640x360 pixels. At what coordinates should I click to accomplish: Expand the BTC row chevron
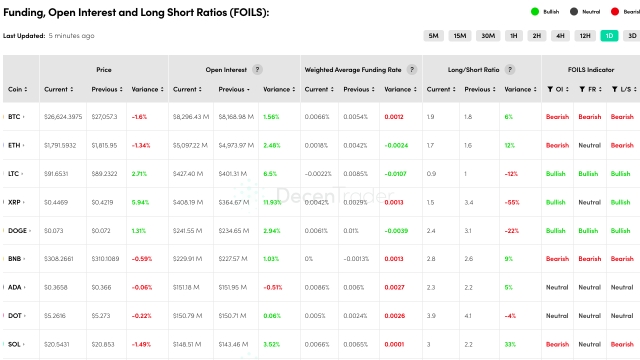(23, 117)
